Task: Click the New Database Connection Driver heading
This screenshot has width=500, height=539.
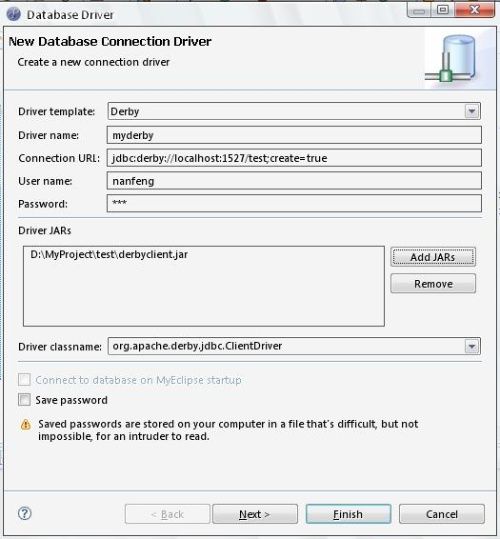Action: [x=110, y=42]
